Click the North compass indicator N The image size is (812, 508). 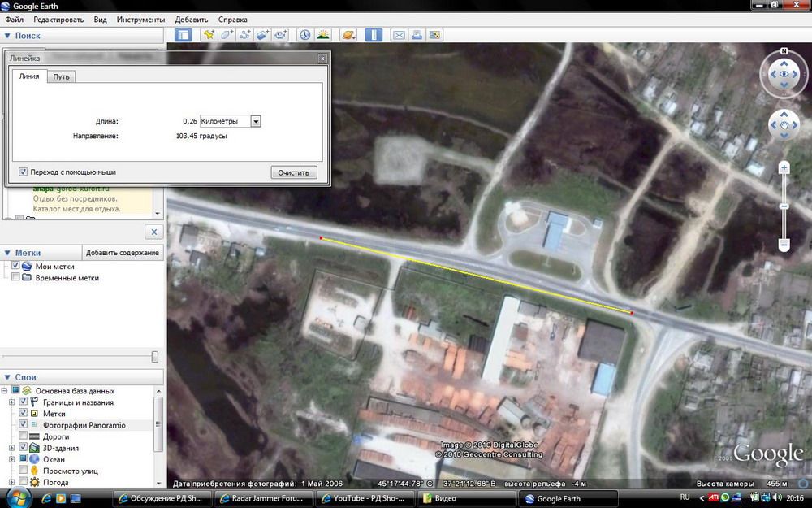coord(784,50)
